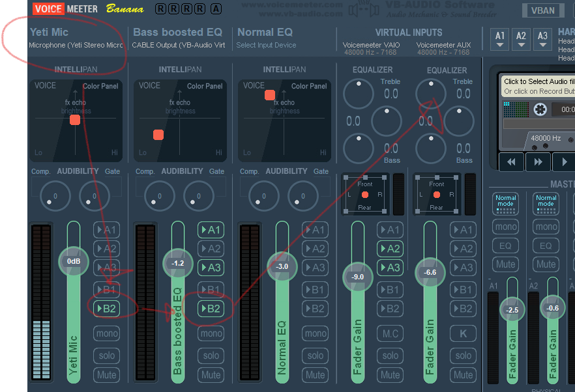The height and width of the screenshot is (392, 575).
Task: Cycle the A2 bus Normal mode selector
Action: tap(546, 204)
